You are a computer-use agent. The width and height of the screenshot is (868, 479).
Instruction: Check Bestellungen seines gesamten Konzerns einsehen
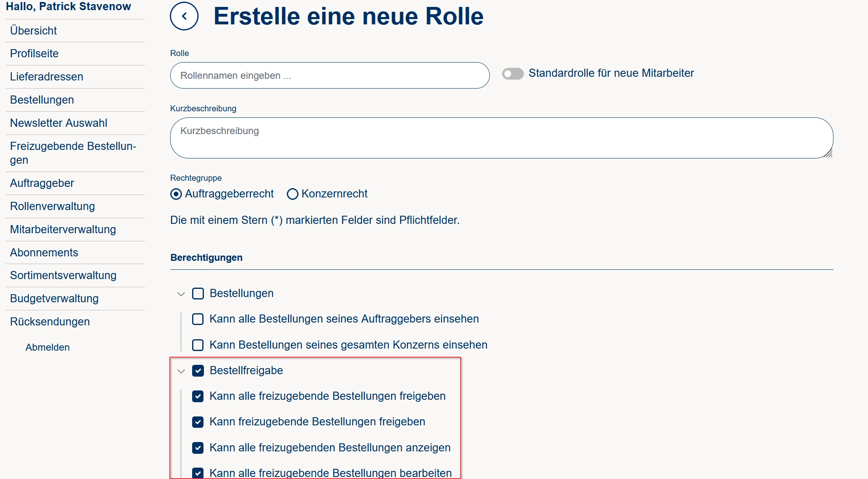click(198, 345)
